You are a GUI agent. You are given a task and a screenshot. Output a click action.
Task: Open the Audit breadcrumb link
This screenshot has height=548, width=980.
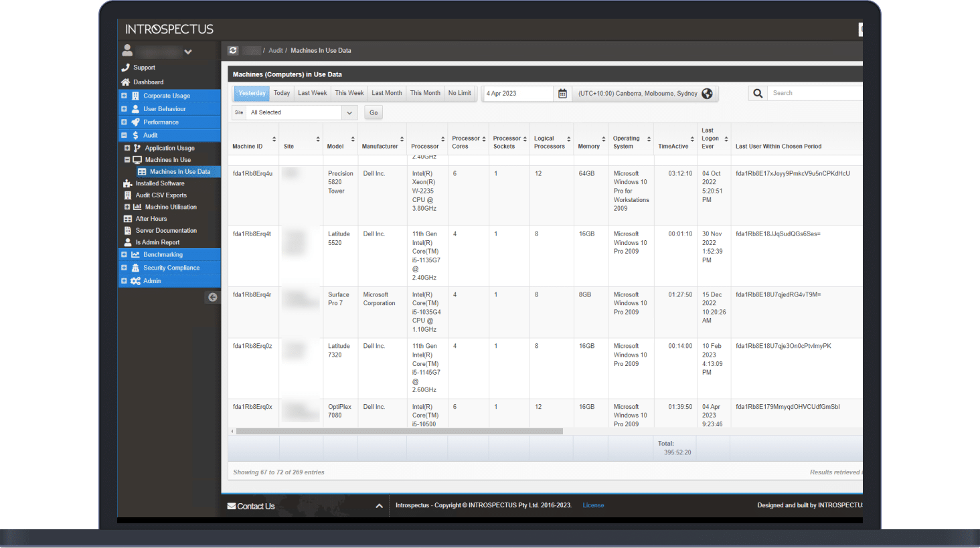point(275,50)
